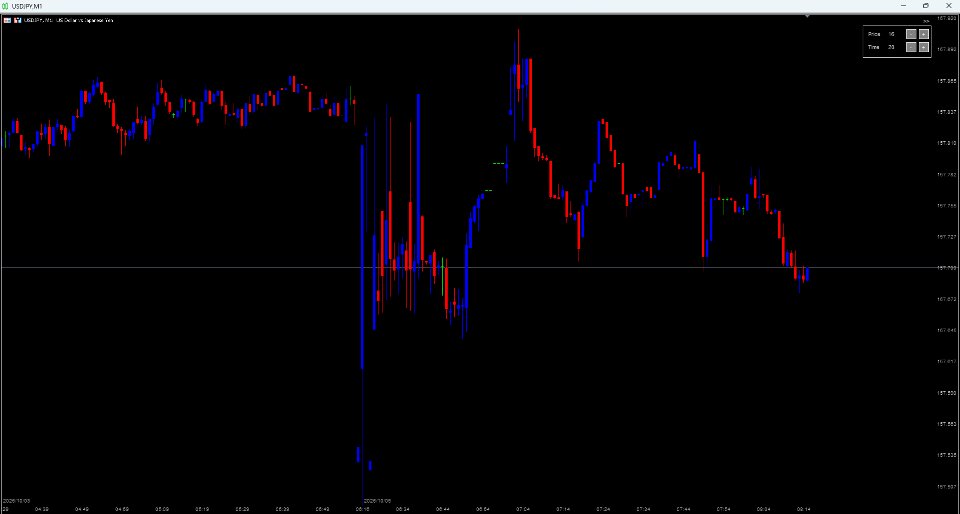This screenshot has height=514, width=960.
Task: Click the current price marker on the price scale
Action: coord(947,268)
